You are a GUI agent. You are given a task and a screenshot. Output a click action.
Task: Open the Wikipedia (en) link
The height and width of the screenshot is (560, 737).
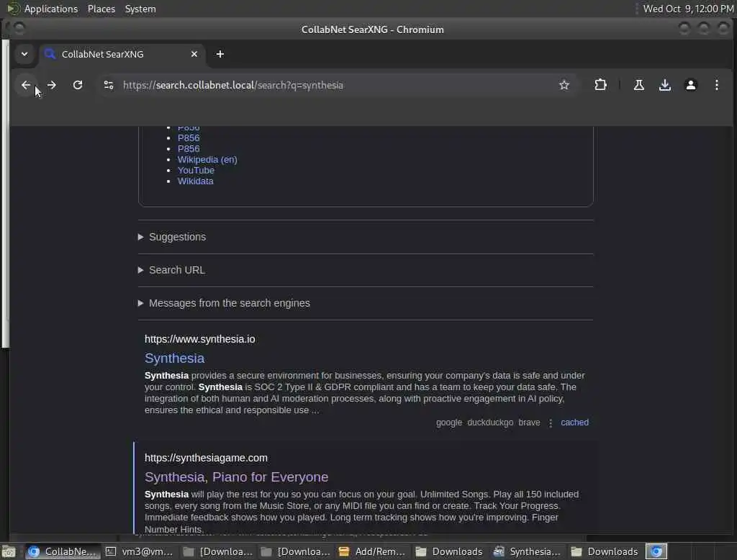[x=207, y=159]
